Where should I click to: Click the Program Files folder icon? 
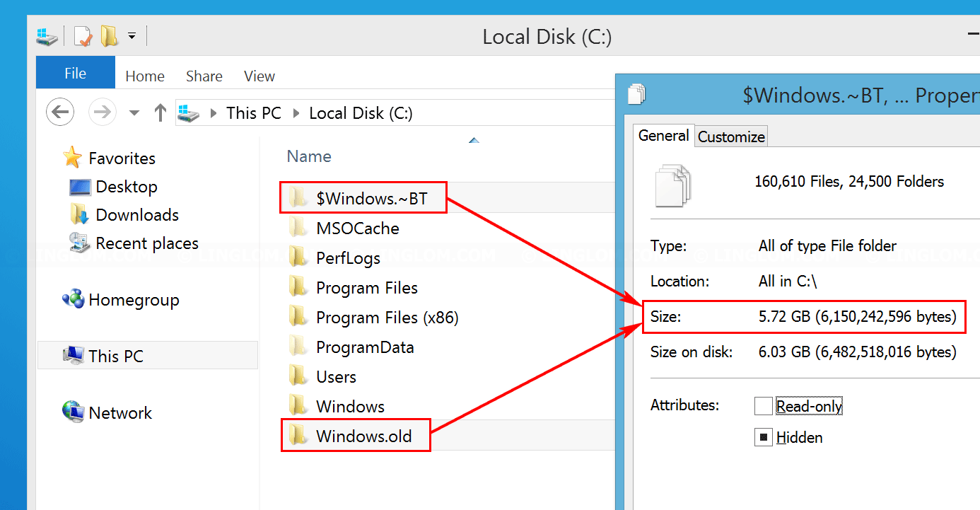(298, 287)
